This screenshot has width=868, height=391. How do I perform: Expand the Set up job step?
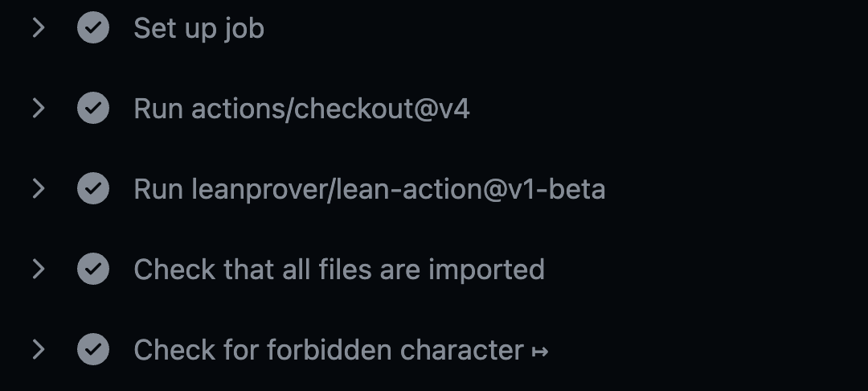coord(39,27)
